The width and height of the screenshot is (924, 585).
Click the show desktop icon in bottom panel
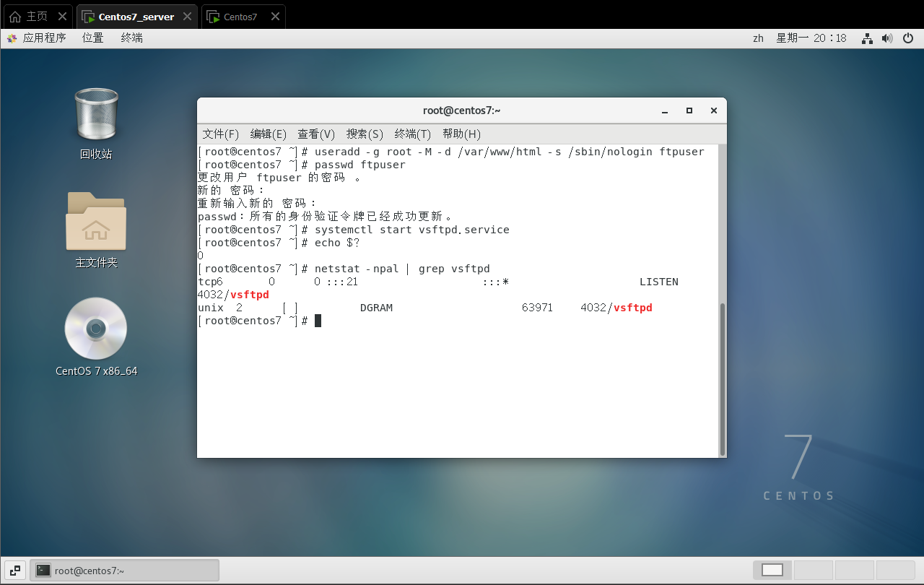(15, 570)
